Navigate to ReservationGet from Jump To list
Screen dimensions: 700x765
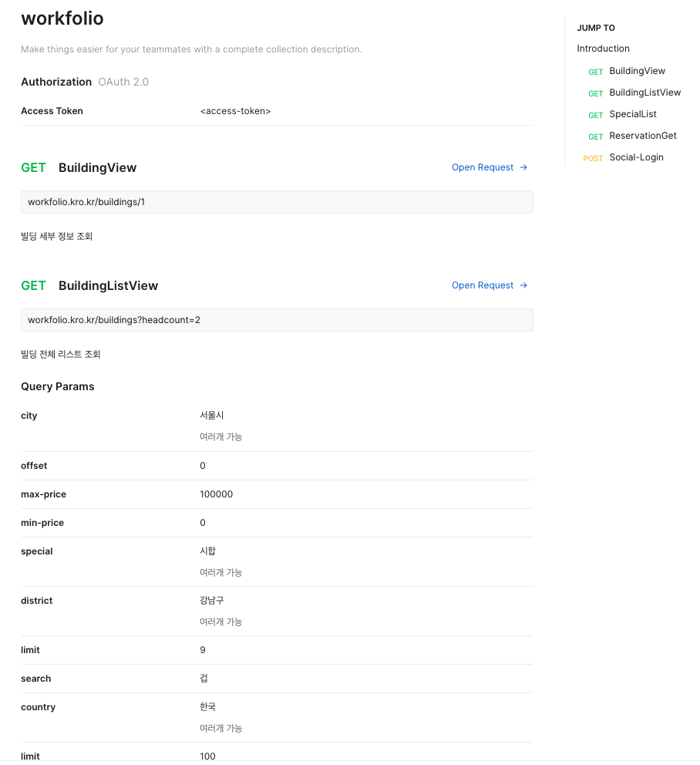coord(643,136)
